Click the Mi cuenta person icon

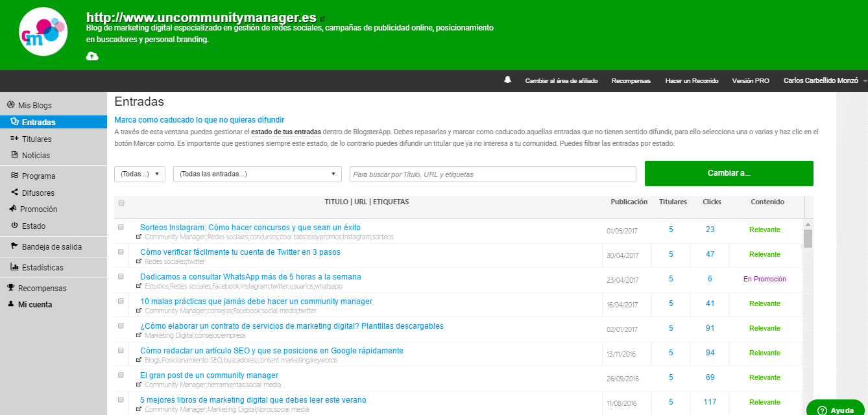[x=10, y=303]
